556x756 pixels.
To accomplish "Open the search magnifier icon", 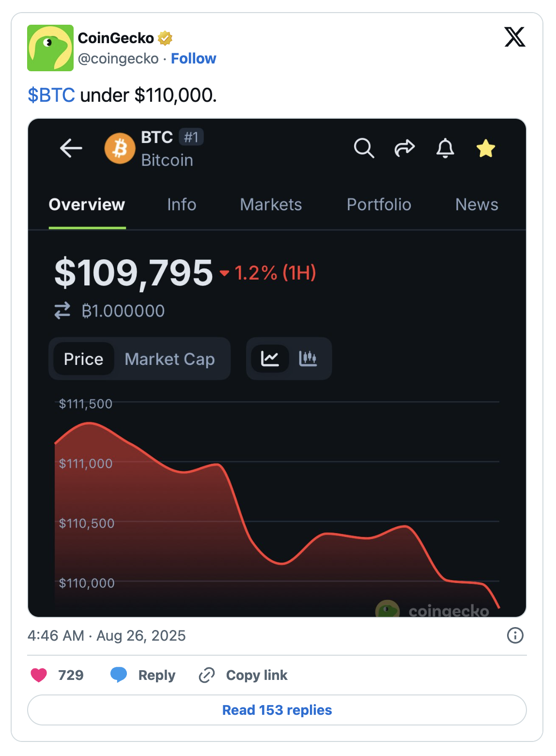I will coord(364,148).
